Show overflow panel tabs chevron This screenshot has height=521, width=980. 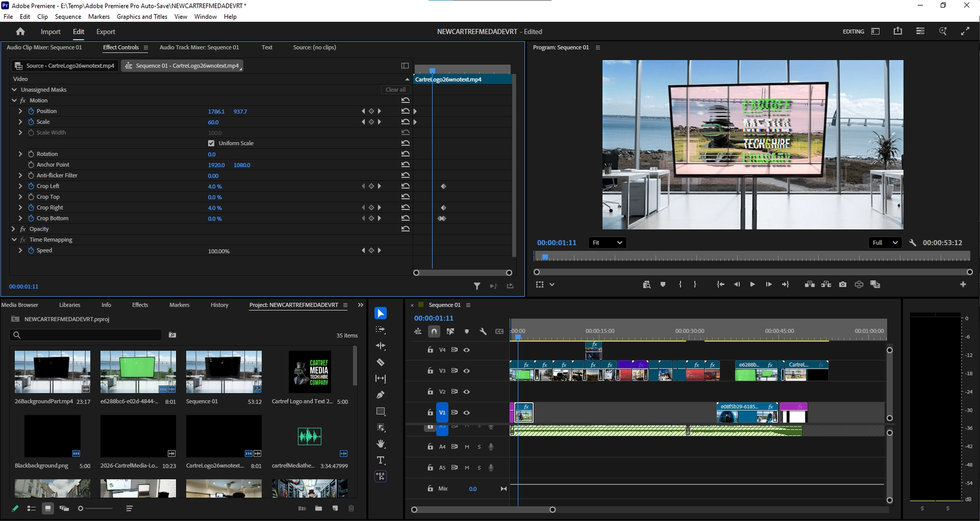point(360,305)
